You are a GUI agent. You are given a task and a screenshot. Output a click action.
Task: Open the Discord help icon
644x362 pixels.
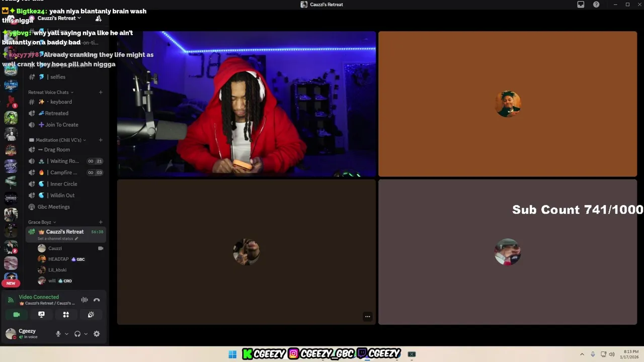(x=596, y=5)
